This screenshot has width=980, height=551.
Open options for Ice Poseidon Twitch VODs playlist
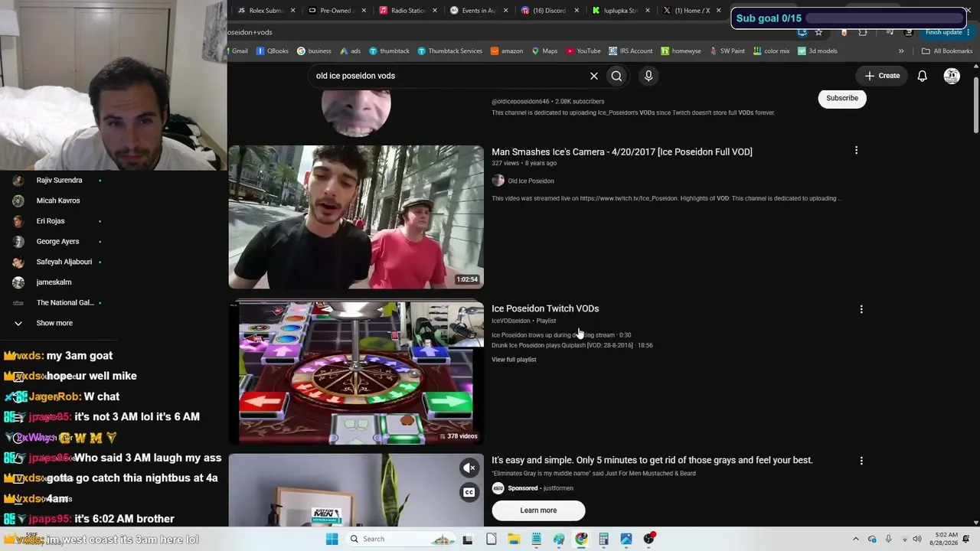(x=861, y=309)
